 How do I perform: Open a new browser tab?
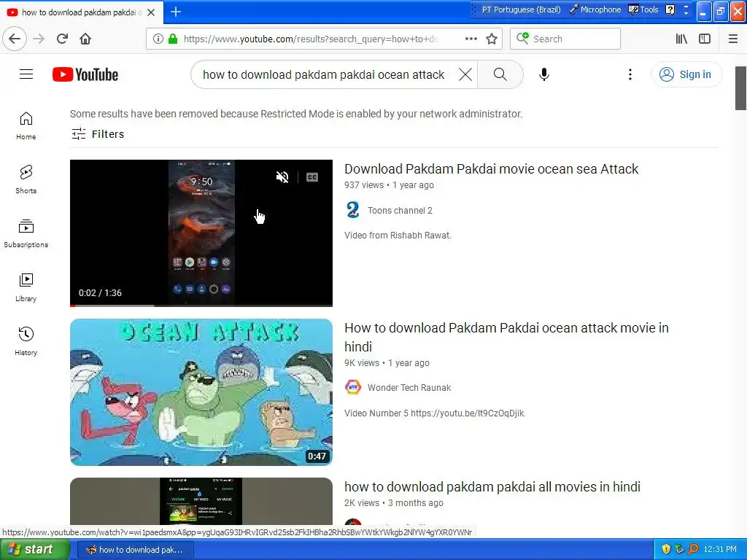click(x=176, y=12)
